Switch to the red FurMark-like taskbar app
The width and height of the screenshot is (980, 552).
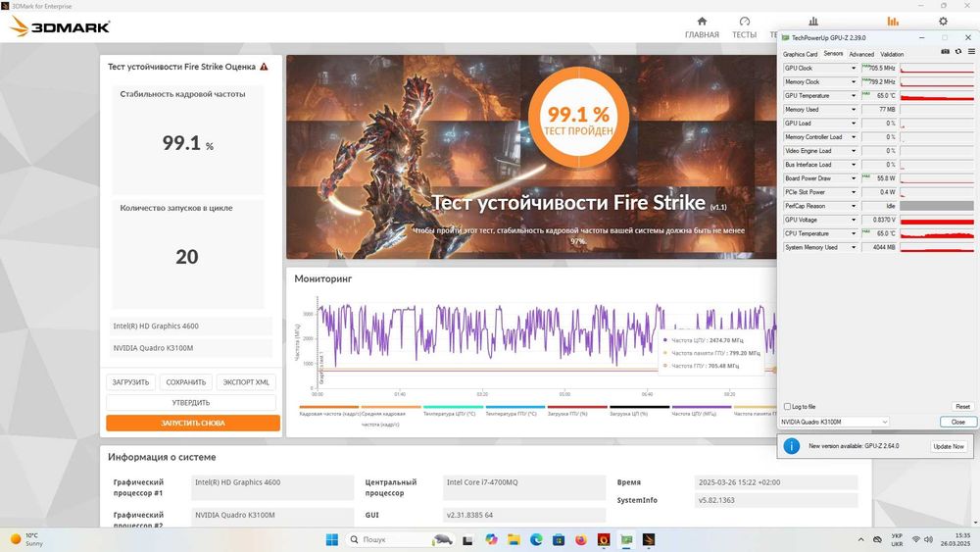coord(604,539)
